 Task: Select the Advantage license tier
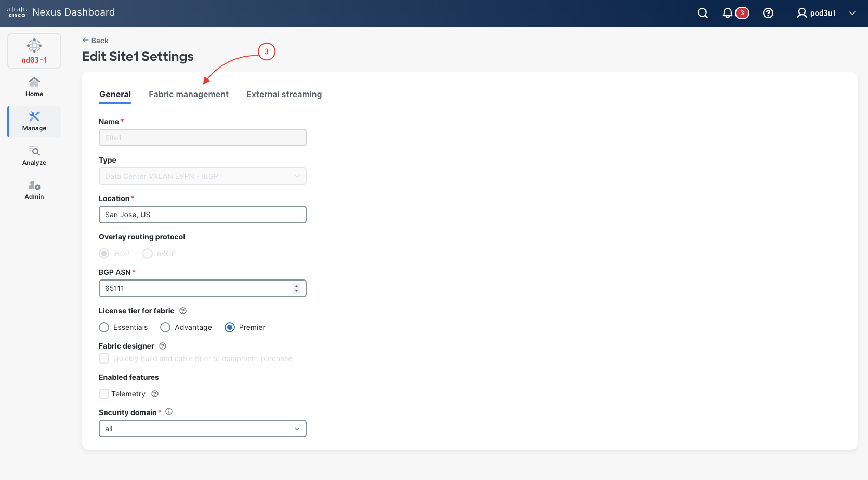[x=165, y=327]
